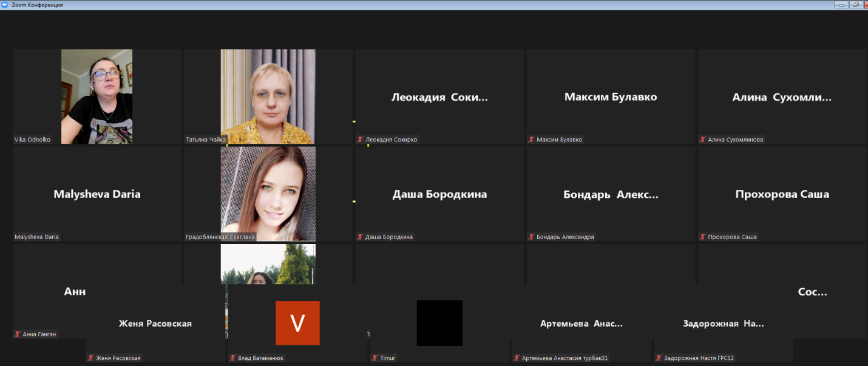
Task: Click the small Леокадия Сокирко name label
Action: click(392, 140)
